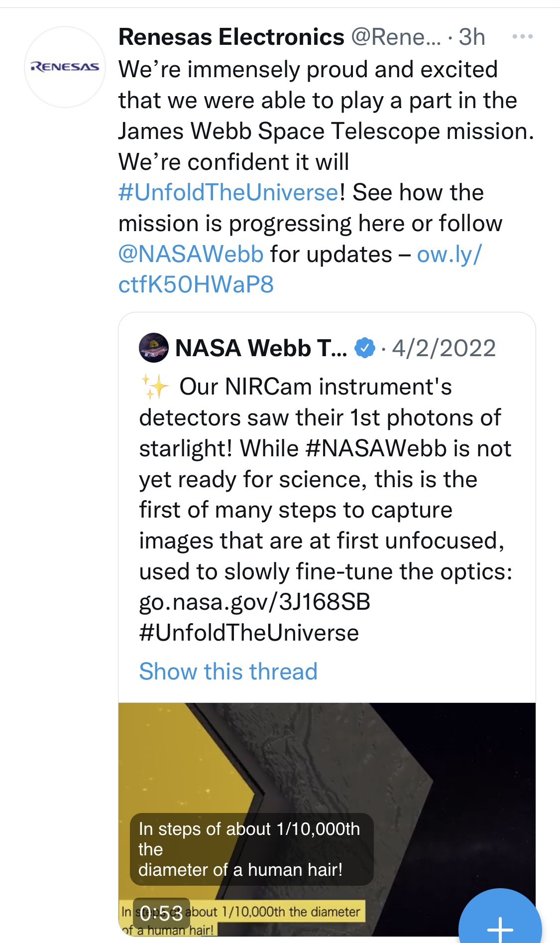Tap the sparkles emoji in quoted tweet
Screen dimensions: 560x943
click(154, 387)
